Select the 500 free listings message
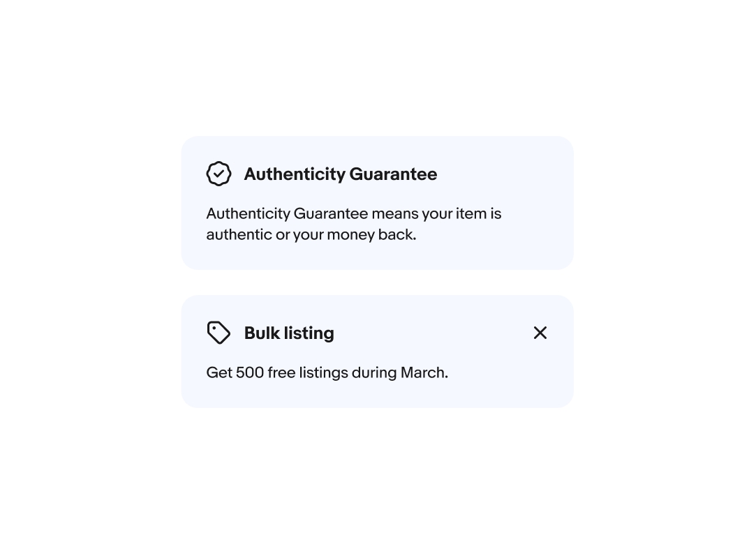 [x=327, y=372]
